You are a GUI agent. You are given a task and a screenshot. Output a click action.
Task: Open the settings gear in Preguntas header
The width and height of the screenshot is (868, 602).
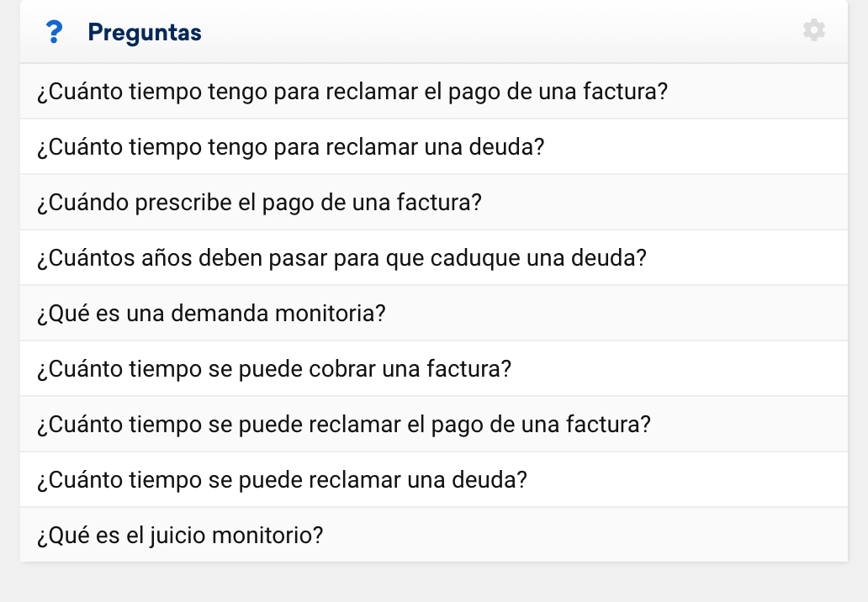click(813, 31)
